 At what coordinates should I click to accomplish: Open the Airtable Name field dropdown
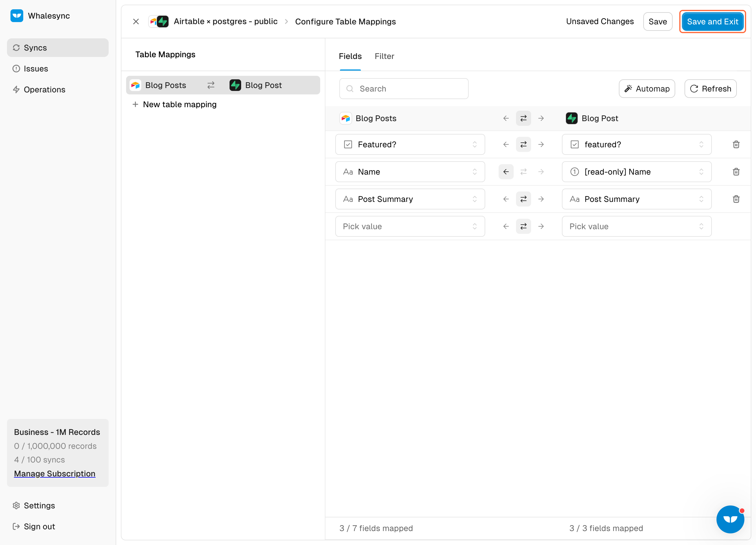[x=410, y=172]
